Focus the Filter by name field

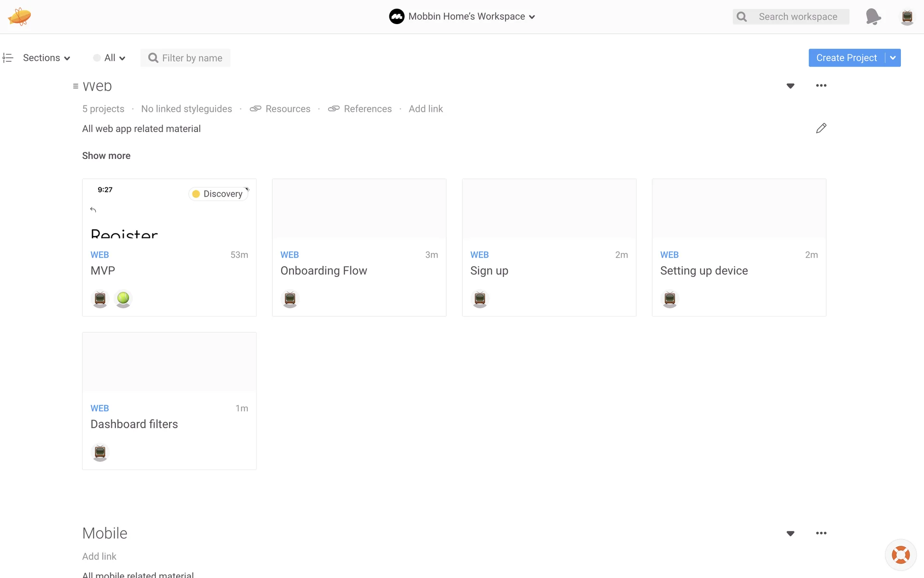tap(192, 58)
